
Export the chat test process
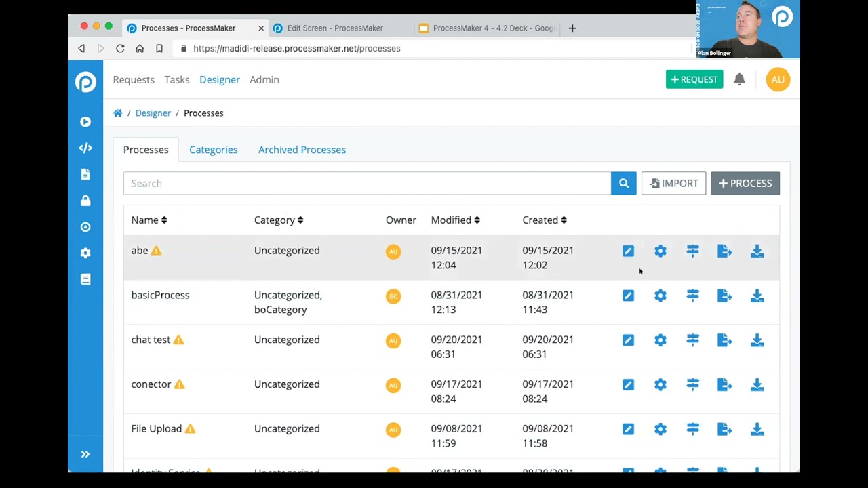(725, 340)
